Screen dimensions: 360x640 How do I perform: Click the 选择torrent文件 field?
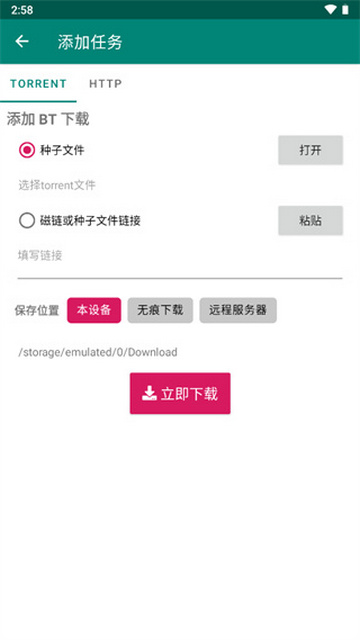click(180, 185)
